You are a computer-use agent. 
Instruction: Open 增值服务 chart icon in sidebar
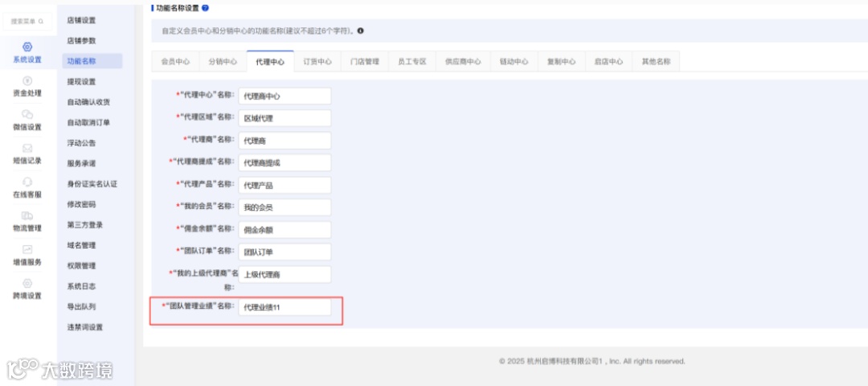[27, 250]
